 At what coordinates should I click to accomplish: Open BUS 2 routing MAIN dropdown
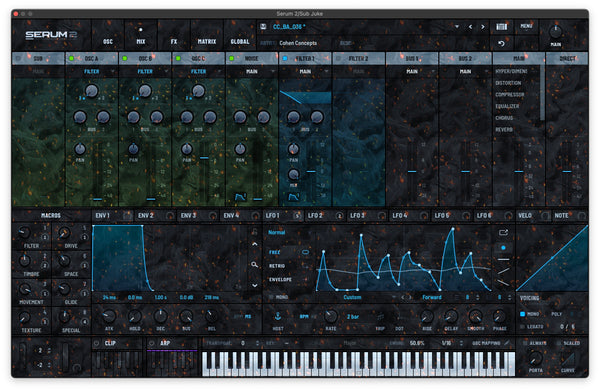coord(465,71)
